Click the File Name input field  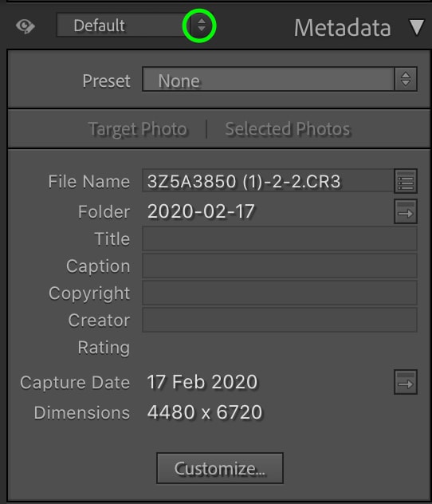pyautogui.click(x=268, y=181)
